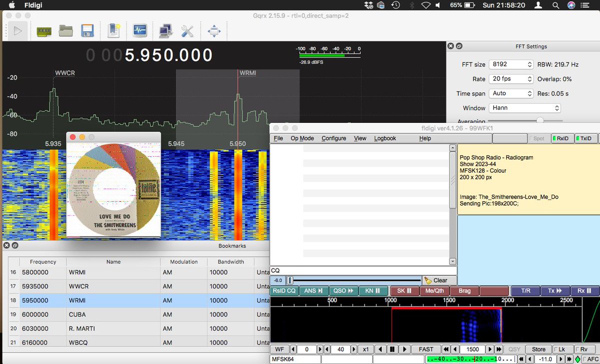Screen dimensions: 600x364
Task: Click the MFSK64 mode status field
Action: (295, 360)
